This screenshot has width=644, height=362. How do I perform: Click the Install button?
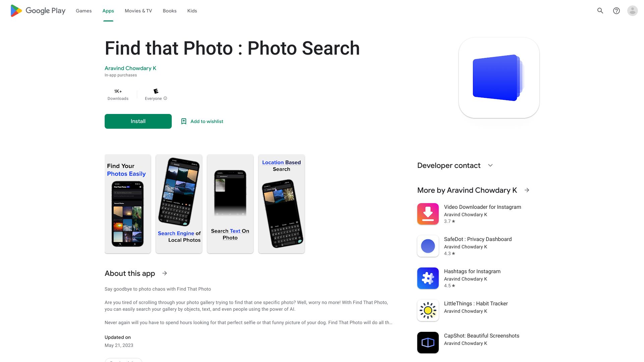click(x=138, y=121)
